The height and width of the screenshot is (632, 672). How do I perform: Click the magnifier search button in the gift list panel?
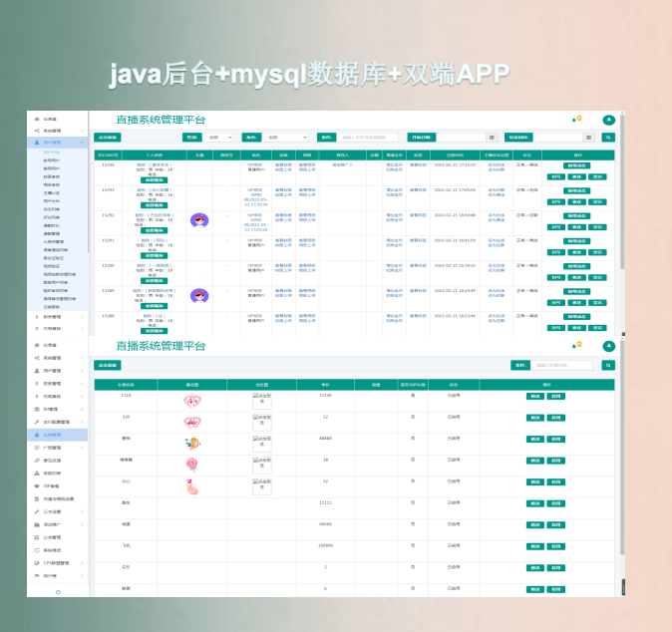coord(608,366)
